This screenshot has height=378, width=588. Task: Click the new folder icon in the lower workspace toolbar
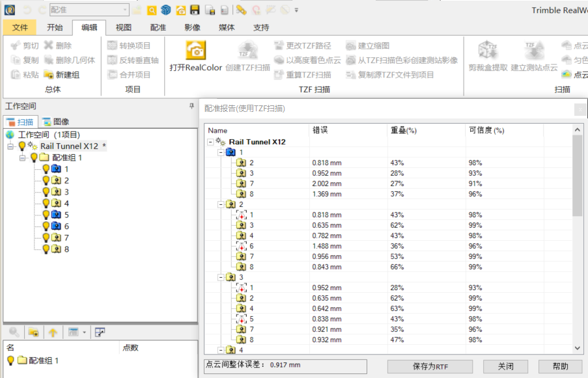33,332
